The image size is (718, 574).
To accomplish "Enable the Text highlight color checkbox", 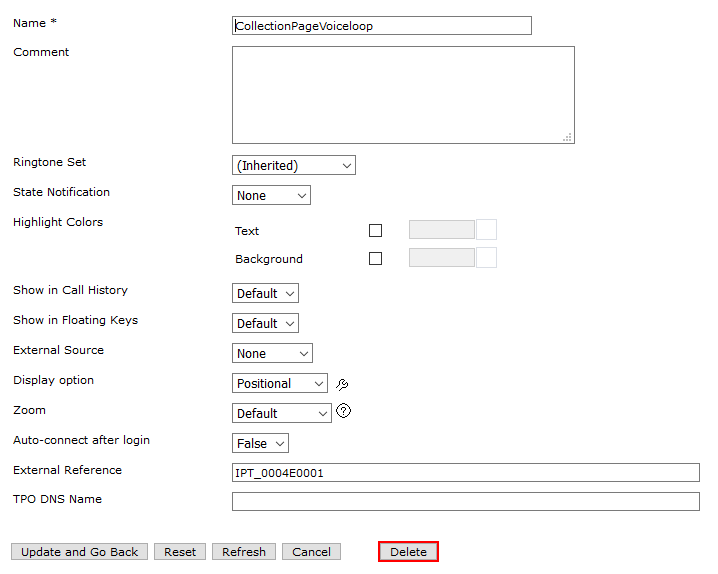I will (375, 230).
